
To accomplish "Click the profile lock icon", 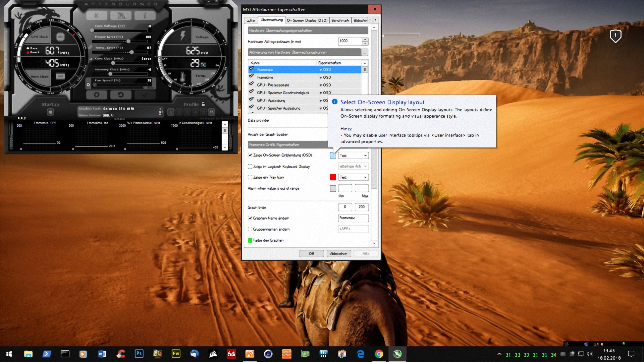I will (x=203, y=104).
